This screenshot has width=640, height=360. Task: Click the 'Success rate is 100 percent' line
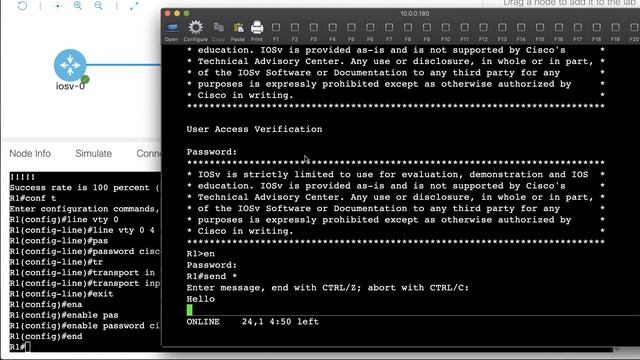84,188
